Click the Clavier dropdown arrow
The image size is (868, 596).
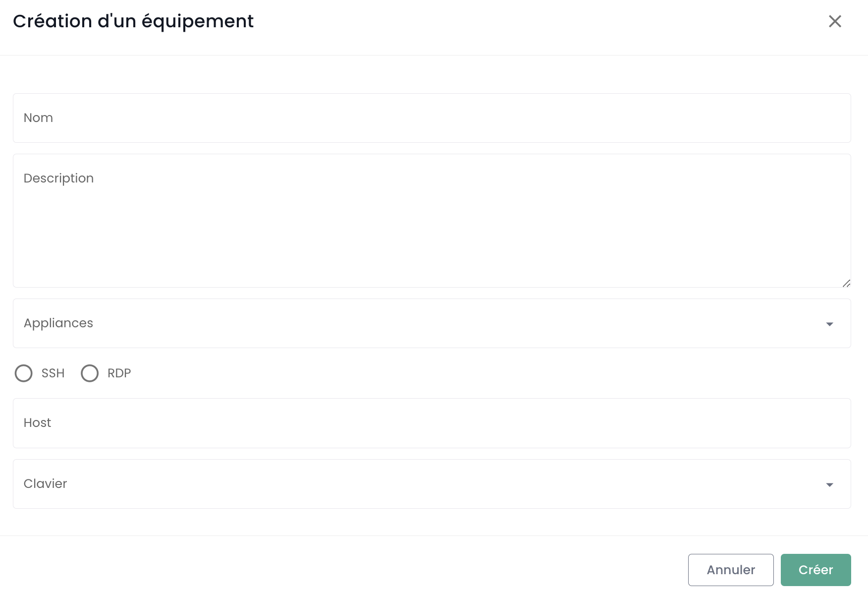pyautogui.click(x=829, y=484)
